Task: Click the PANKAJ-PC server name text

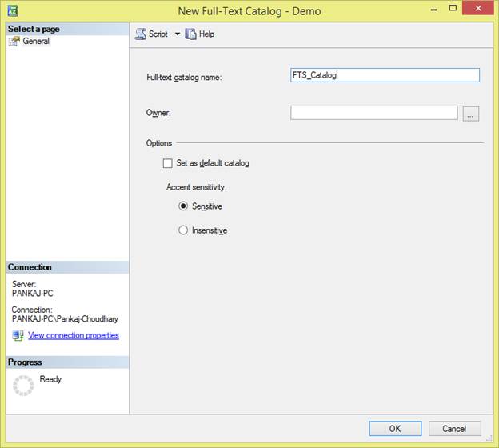Action: click(33, 294)
